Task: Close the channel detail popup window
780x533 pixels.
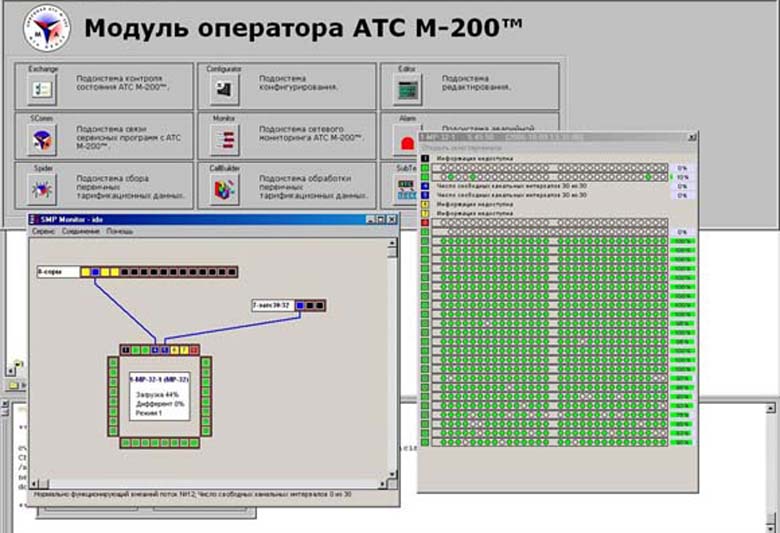Action: click(691, 137)
